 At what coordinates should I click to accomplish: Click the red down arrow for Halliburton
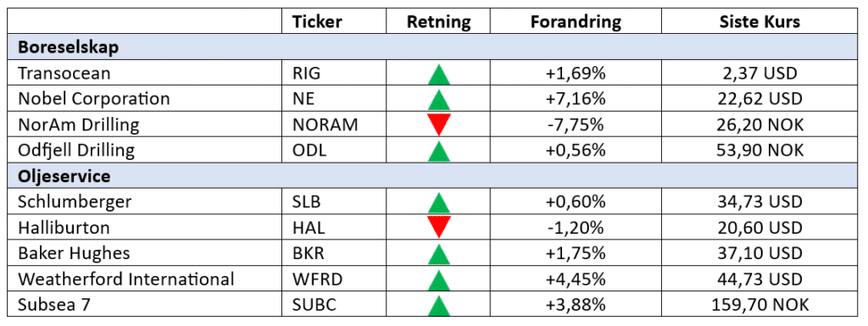click(438, 227)
